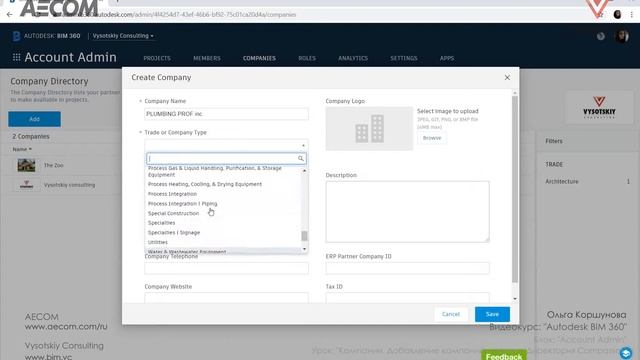Image resolution: width=640 pixels, height=360 pixels.
Task: Select Process Integration | Piping option
Action: click(223, 204)
